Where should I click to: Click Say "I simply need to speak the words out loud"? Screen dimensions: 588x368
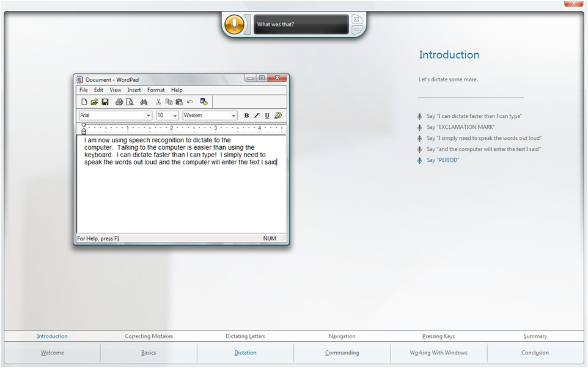(483, 138)
